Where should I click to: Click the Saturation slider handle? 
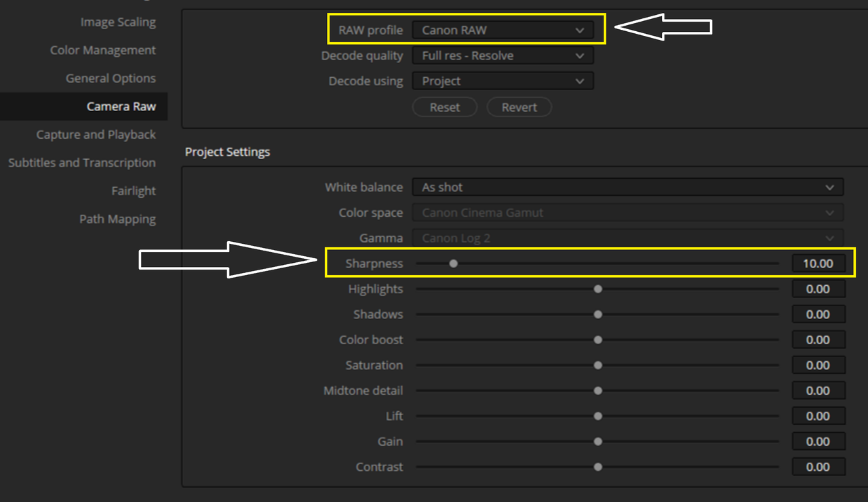(597, 365)
